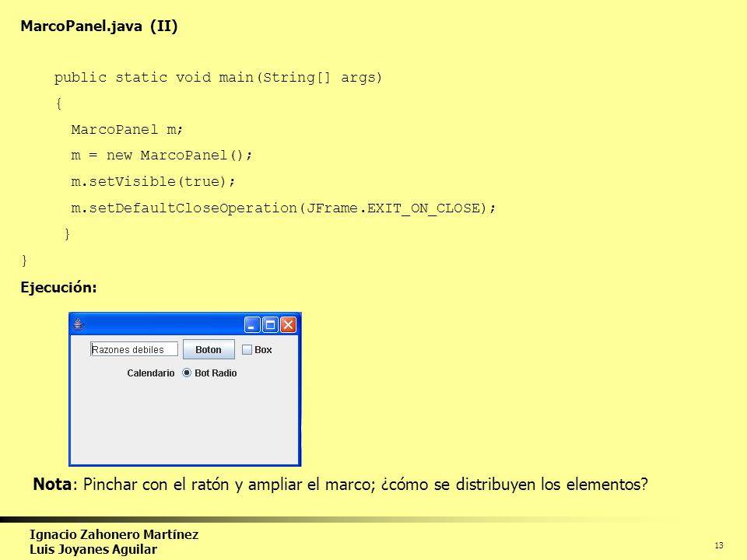Click the 'm = new MarcoPanel();' line

click(x=162, y=156)
